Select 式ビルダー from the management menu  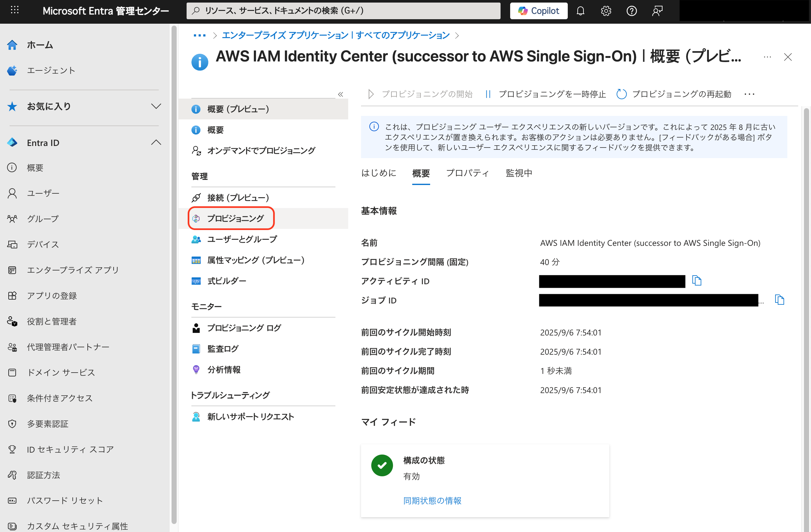pos(226,280)
